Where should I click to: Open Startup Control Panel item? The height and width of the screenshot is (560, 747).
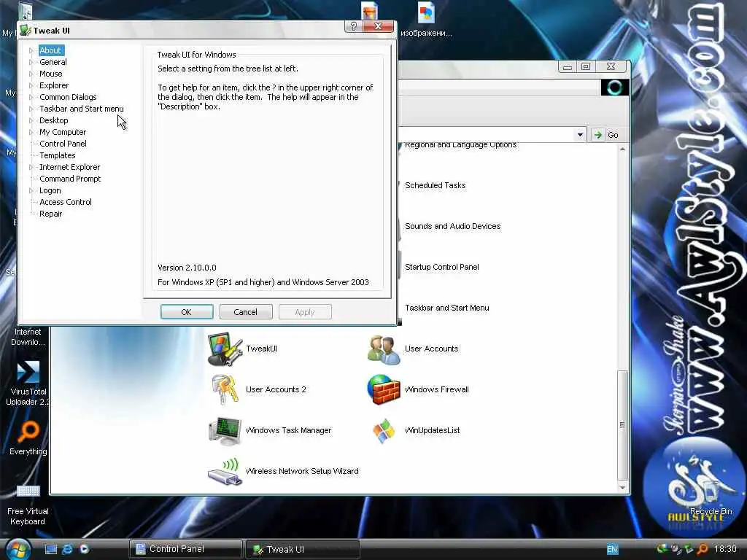[x=441, y=267]
